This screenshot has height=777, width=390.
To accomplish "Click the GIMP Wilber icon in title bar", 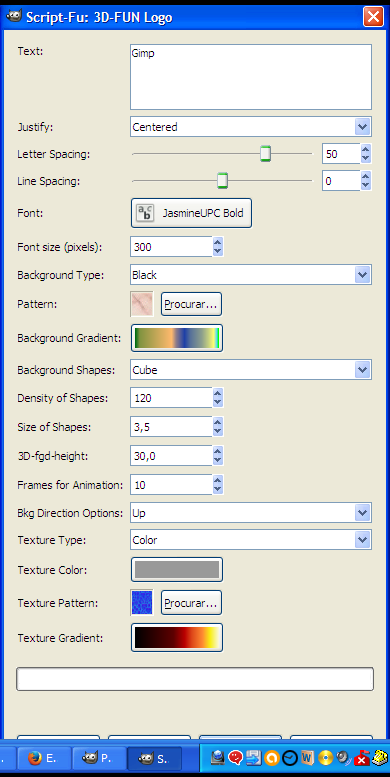I will (x=13, y=17).
